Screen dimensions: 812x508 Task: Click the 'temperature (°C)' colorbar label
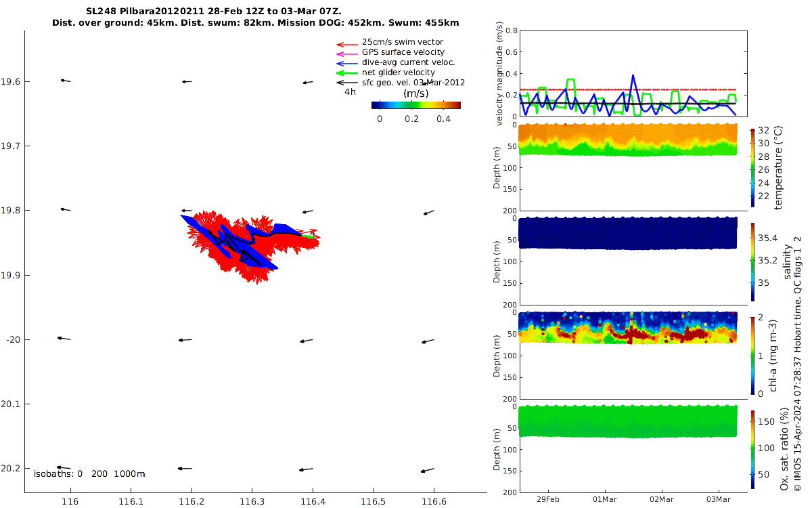pos(778,167)
